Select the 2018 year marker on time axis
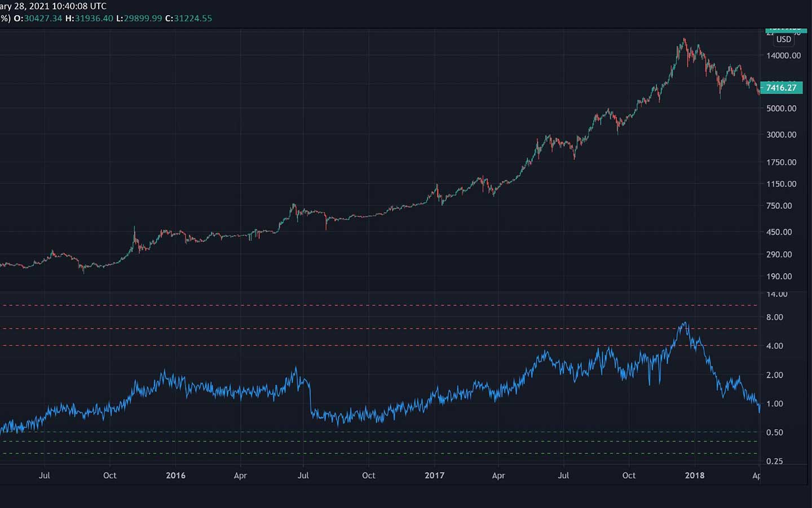The image size is (812, 508). click(694, 475)
